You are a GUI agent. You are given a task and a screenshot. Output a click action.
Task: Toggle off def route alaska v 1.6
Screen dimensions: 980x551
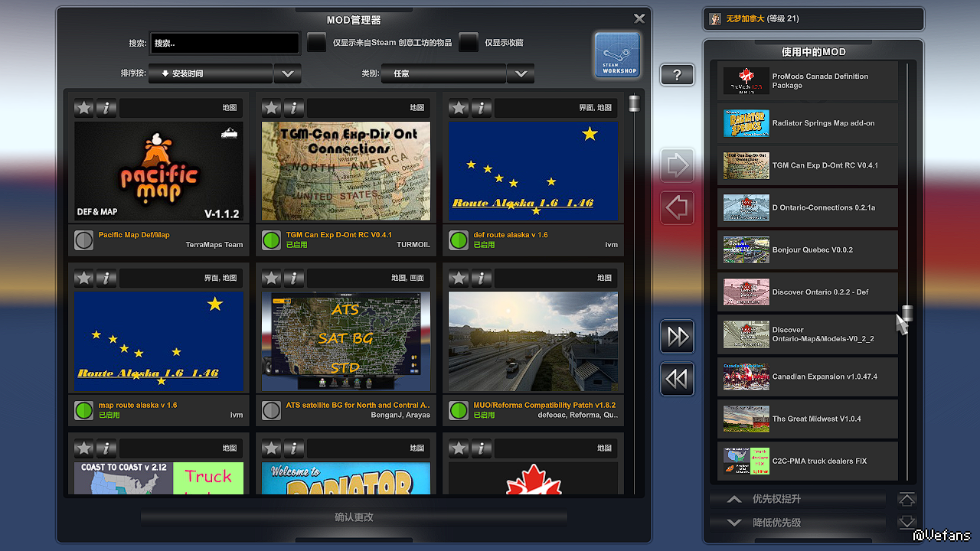(459, 240)
